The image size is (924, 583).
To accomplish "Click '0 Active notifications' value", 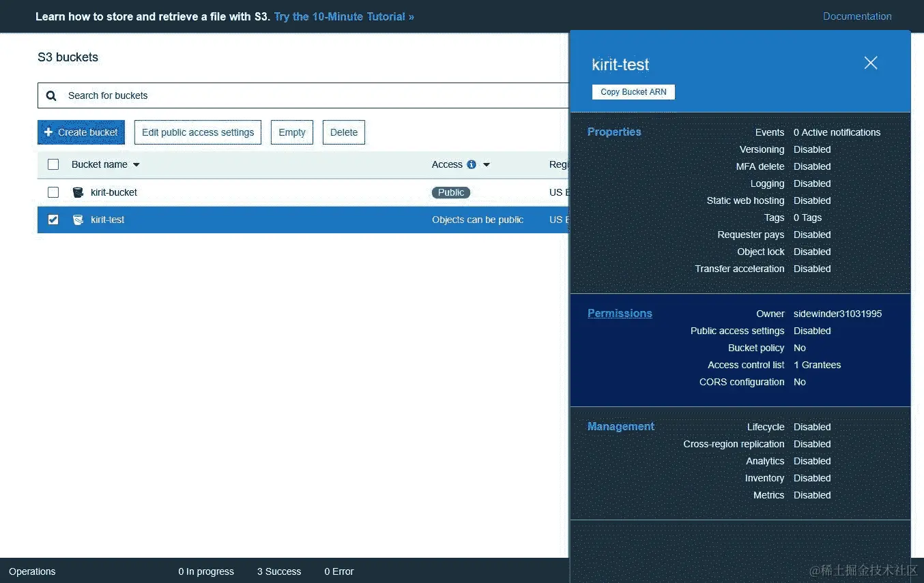I will pyautogui.click(x=837, y=132).
